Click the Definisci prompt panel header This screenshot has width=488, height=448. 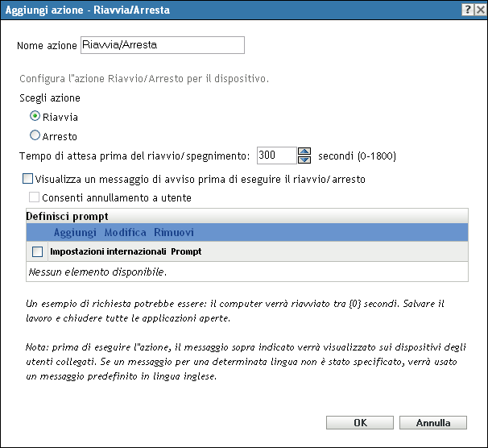68,217
